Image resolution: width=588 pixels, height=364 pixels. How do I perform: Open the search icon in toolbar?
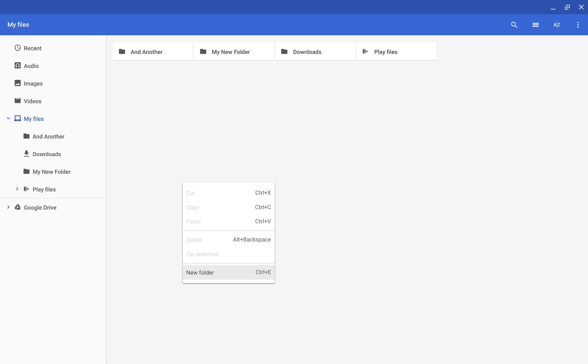pyautogui.click(x=514, y=25)
